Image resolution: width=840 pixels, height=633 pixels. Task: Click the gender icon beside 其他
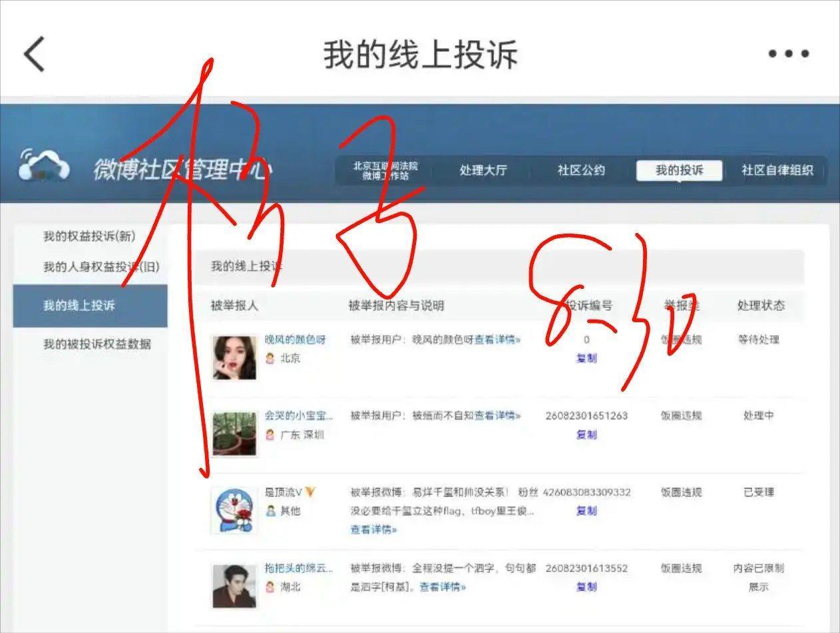(x=270, y=511)
